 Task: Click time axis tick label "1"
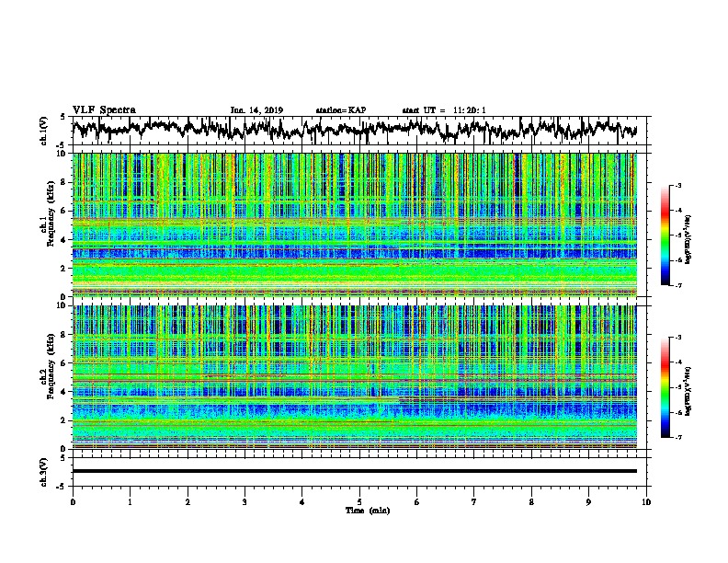(130, 502)
